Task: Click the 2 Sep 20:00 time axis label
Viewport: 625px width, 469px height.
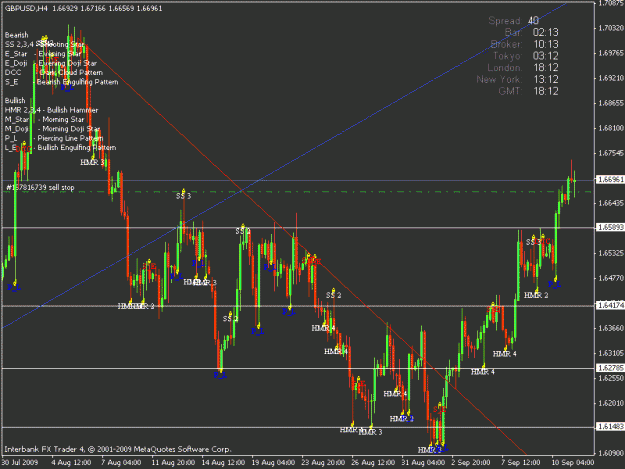Action: 471,463
